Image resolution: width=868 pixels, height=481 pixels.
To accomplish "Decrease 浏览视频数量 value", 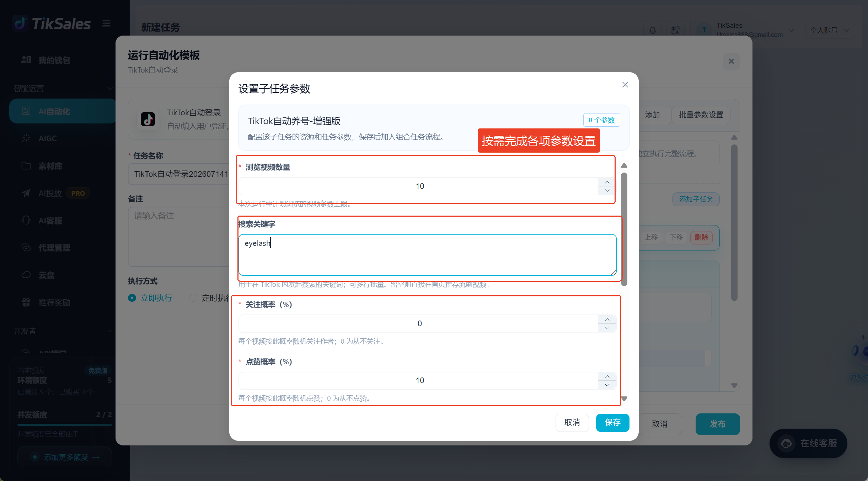I will 607,190.
